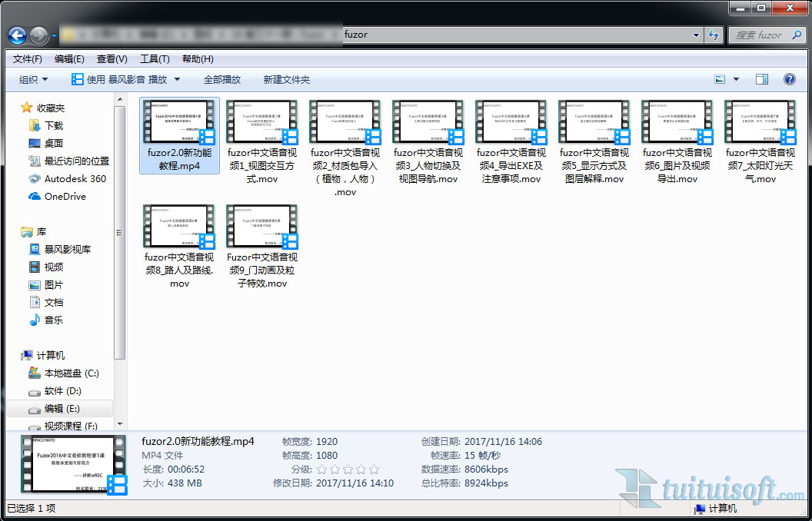Open the address bar history dropdown
Screen dimensions: 812x521
click(696, 35)
